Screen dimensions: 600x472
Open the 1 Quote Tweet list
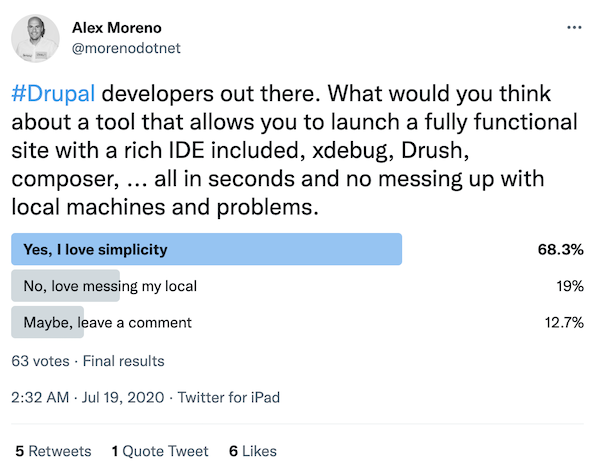coord(160,451)
